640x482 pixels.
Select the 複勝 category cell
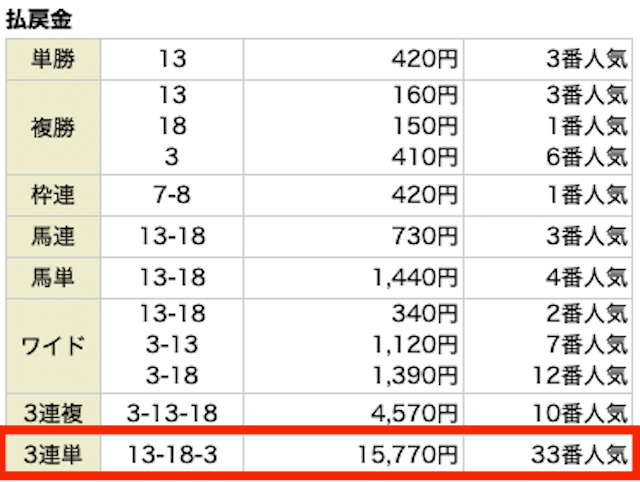53,127
